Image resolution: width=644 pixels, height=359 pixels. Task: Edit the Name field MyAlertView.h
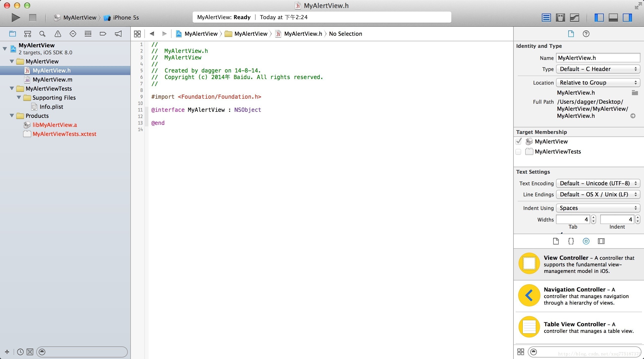[x=598, y=58]
